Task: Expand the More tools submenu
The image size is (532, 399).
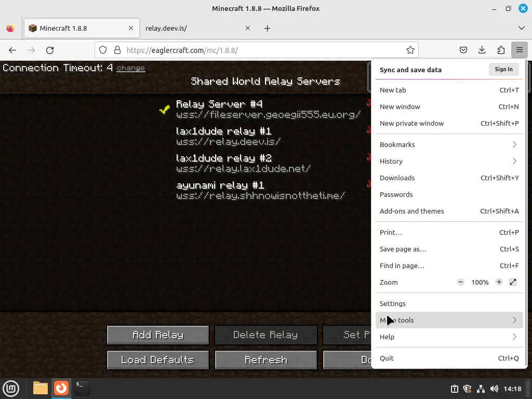Action: point(449,320)
